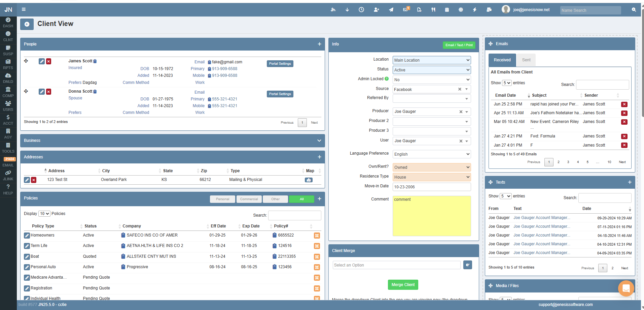
Task: Click the lightning bolt toolbar icon
Action: (474, 9)
